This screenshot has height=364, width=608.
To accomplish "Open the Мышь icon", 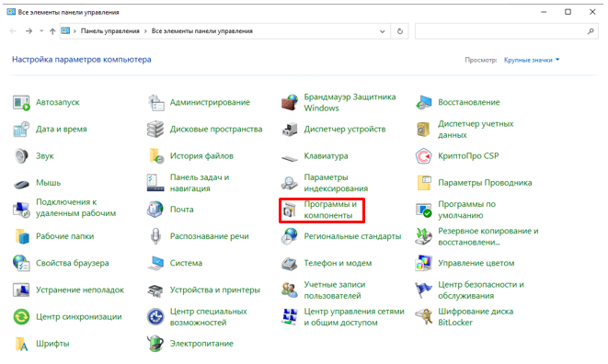I will click(21, 184).
